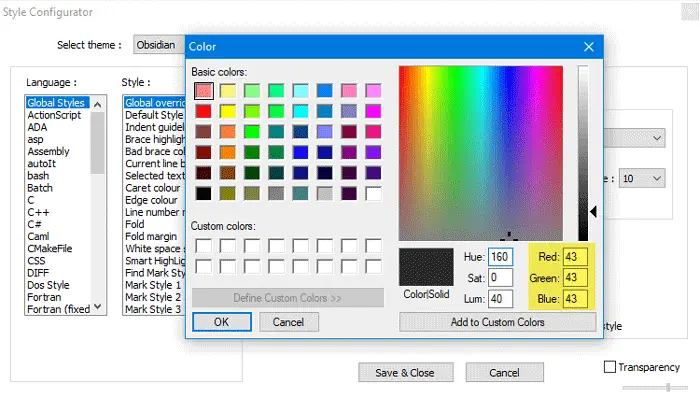Viewport: 700px width, 398px height.
Task: Click OK in Color dialog
Action: [222, 322]
